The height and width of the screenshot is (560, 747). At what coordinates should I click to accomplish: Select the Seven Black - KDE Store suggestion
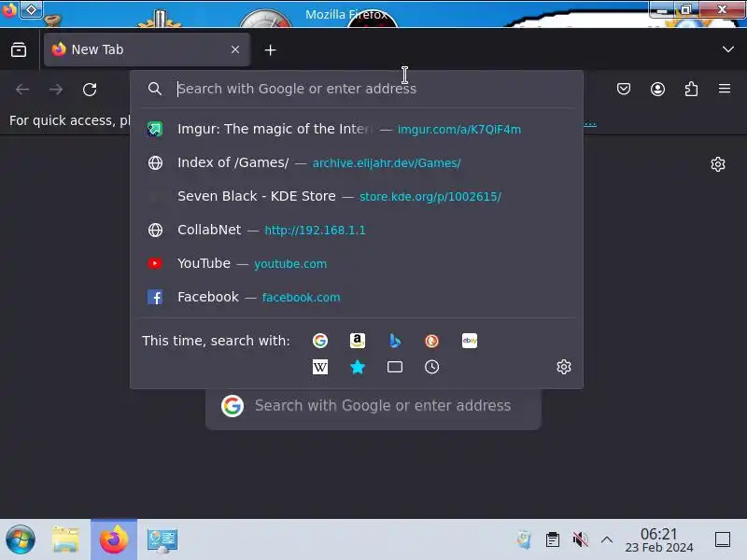tap(357, 196)
